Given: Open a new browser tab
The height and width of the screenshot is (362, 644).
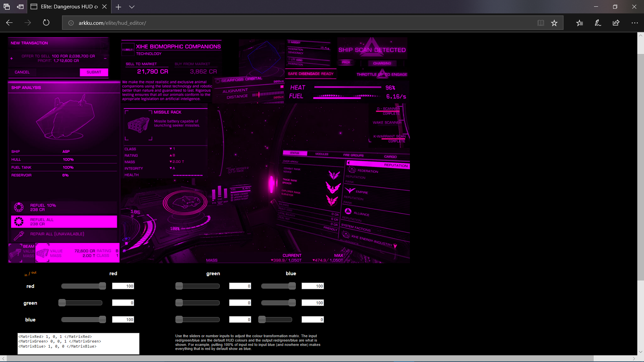Looking at the screenshot, I should click(118, 7).
